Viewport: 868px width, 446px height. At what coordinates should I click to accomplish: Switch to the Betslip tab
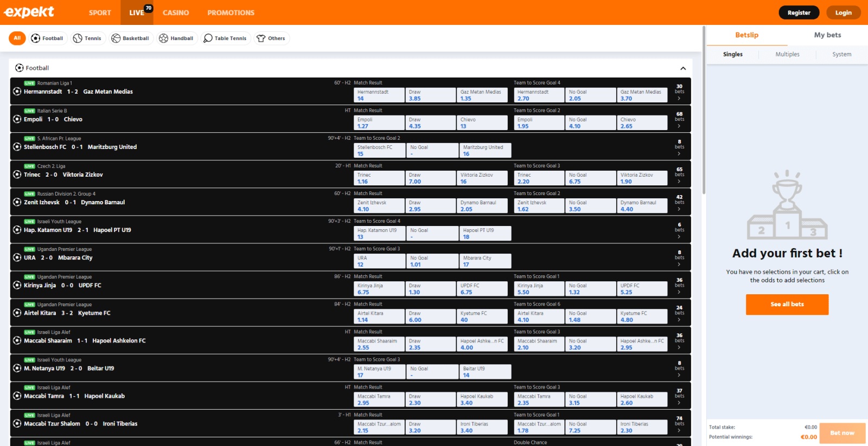tap(747, 35)
